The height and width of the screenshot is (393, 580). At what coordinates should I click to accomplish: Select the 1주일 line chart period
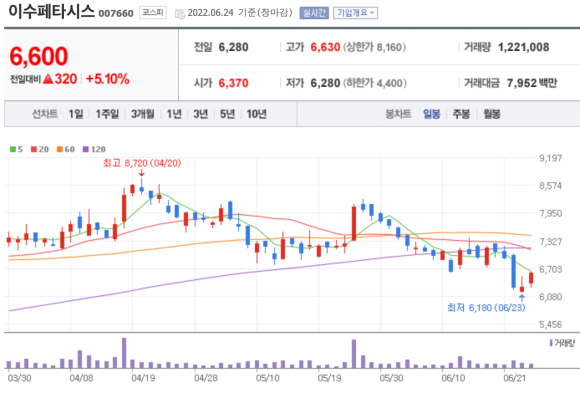tap(107, 114)
